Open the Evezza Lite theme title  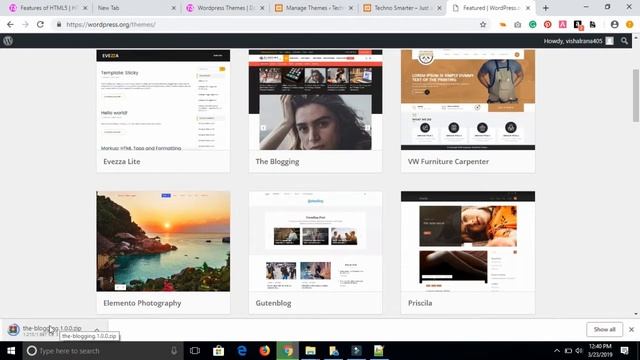click(122, 162)
